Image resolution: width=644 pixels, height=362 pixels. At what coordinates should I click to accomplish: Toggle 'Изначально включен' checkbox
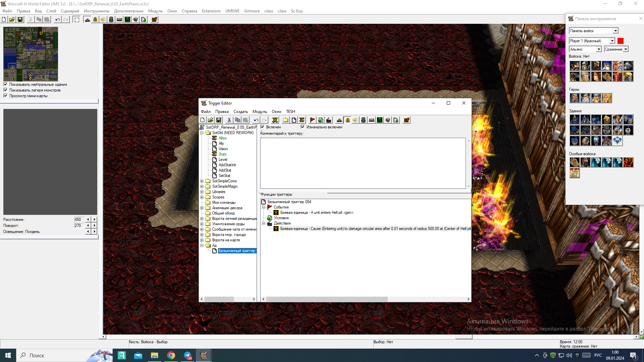[303, 127]
